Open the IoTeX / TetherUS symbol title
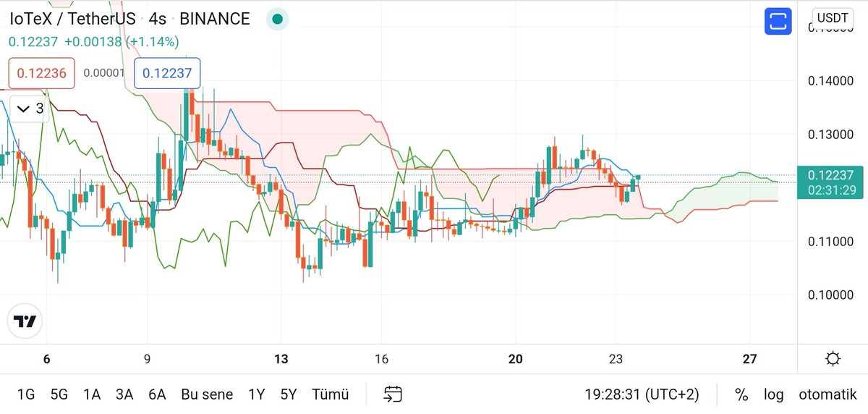This screenshot has height=414, width=868. click(72, 19)
